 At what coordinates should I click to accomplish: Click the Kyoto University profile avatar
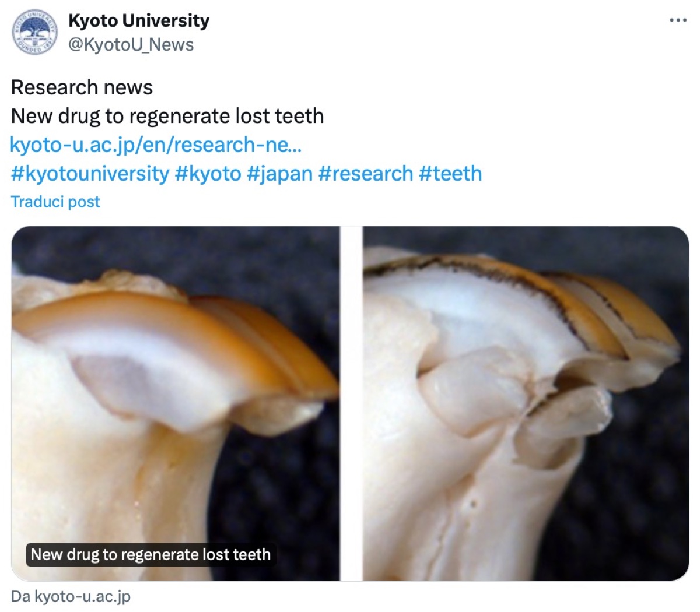click(34, 31)
